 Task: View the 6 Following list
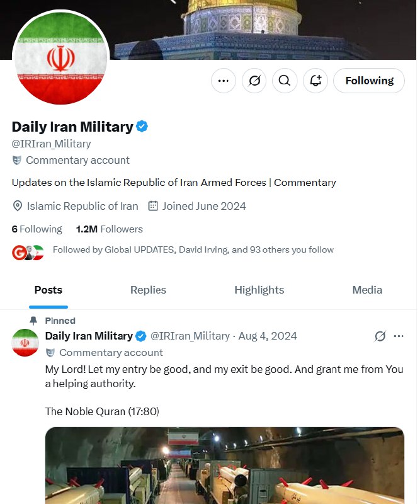37,229
